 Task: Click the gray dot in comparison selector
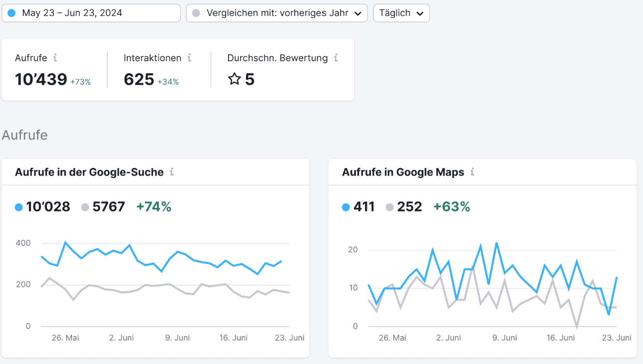coord(196,13)
